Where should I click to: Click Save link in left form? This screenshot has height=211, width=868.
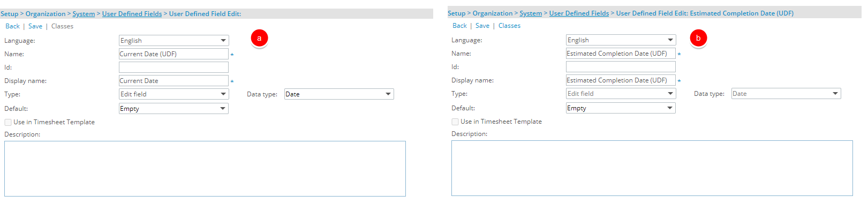(x=35, y=26)
